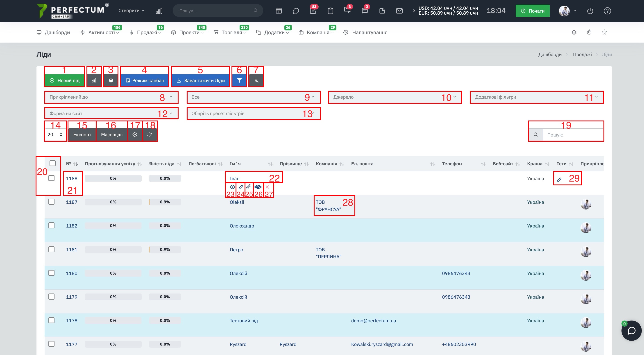Viewport: 644px width, 355px height.
Task: Open the Прикріплений до dropdown
Action: pyautogui.click(x=111, y=97)
